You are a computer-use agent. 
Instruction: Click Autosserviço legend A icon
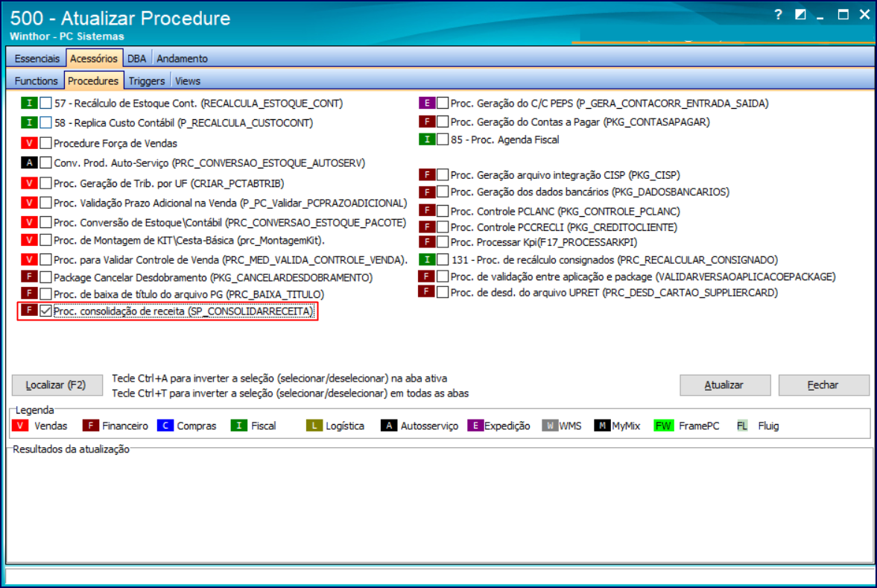[389, 426]
